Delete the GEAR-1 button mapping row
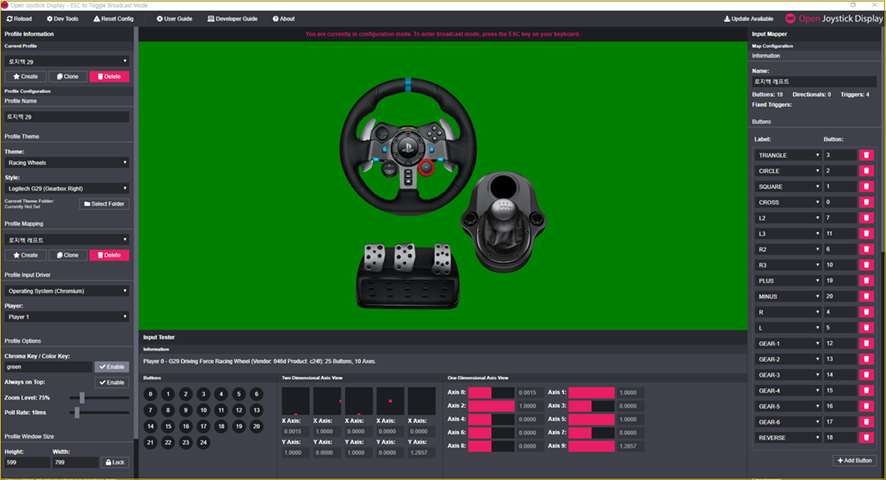This screenshot has width=886, height=480. pos(866,343)
